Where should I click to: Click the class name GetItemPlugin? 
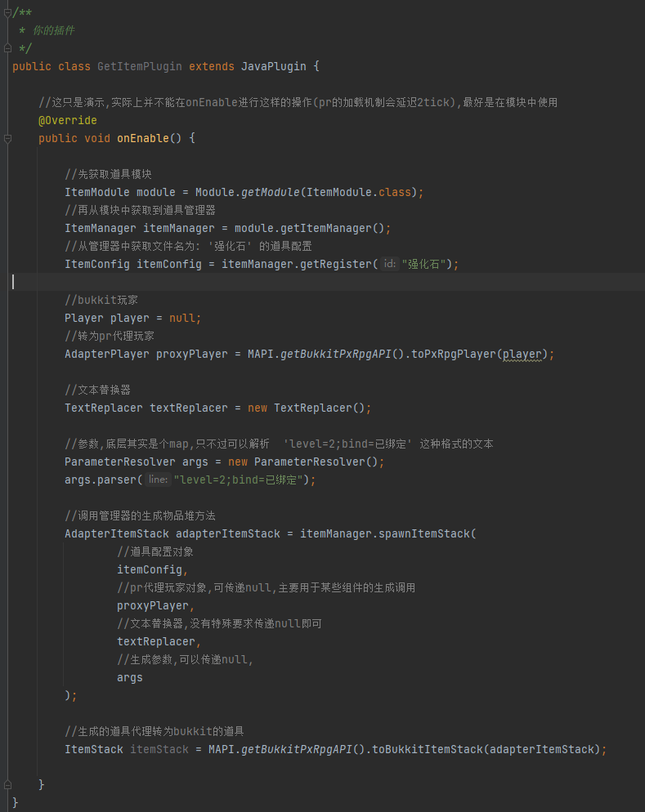click(x=139, y=66)
